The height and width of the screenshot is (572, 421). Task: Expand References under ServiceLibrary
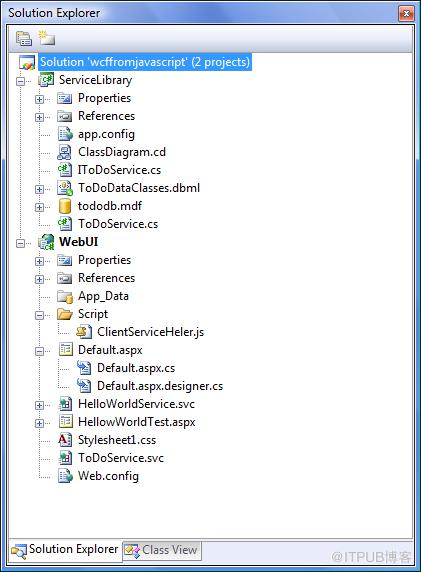pyautogui.click(x=39, y=117)
